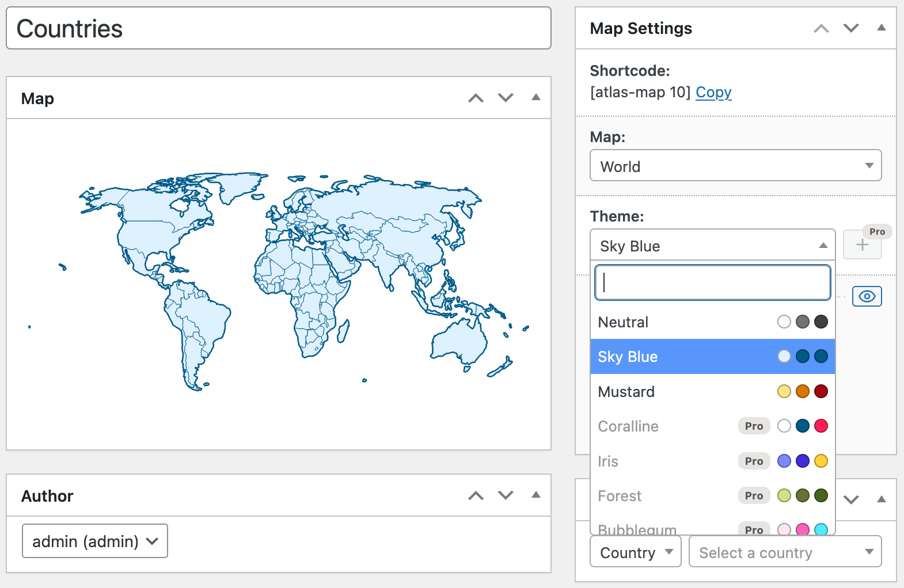The width and height of the screenshot is (904, 588).
Task: Collapse the Map Settings panel
Action: pyautogui.click(x=881, y=28)
